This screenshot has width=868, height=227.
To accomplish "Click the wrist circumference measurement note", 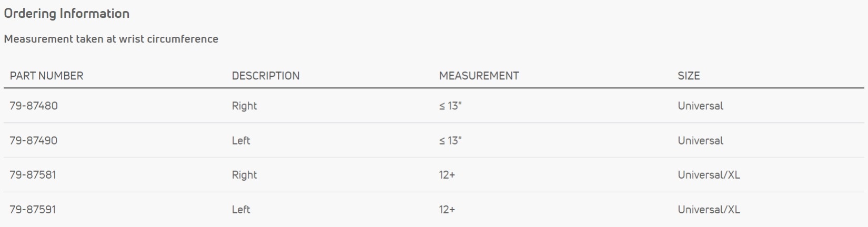I will point(111,39).
